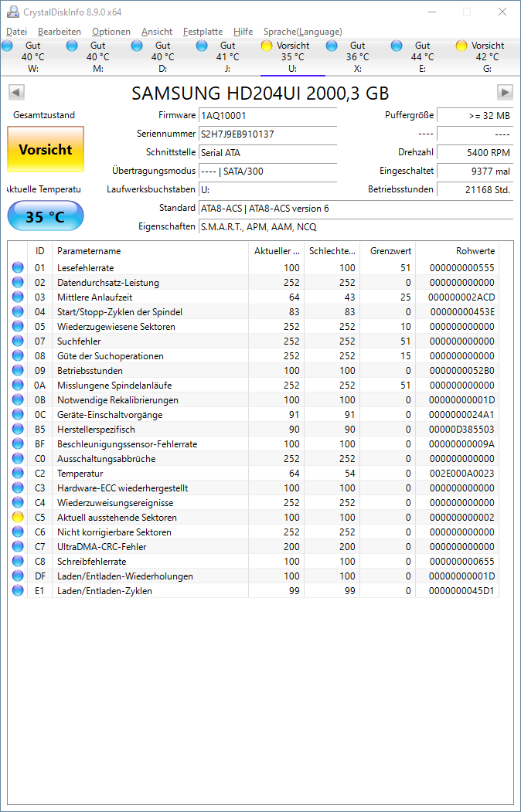
Task: Click the Übertragungsmodus field SATA/300
Action: coord(267,171)
